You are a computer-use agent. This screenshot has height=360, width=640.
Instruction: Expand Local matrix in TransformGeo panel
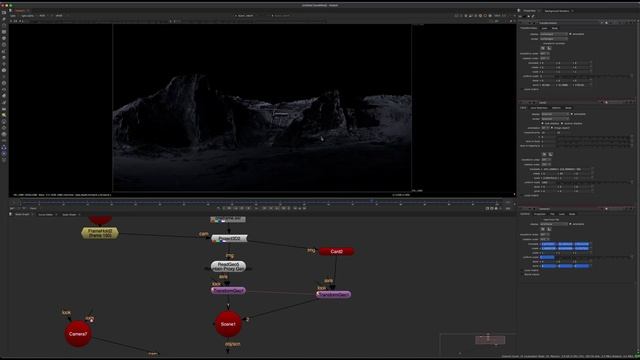tap(531, 89)
